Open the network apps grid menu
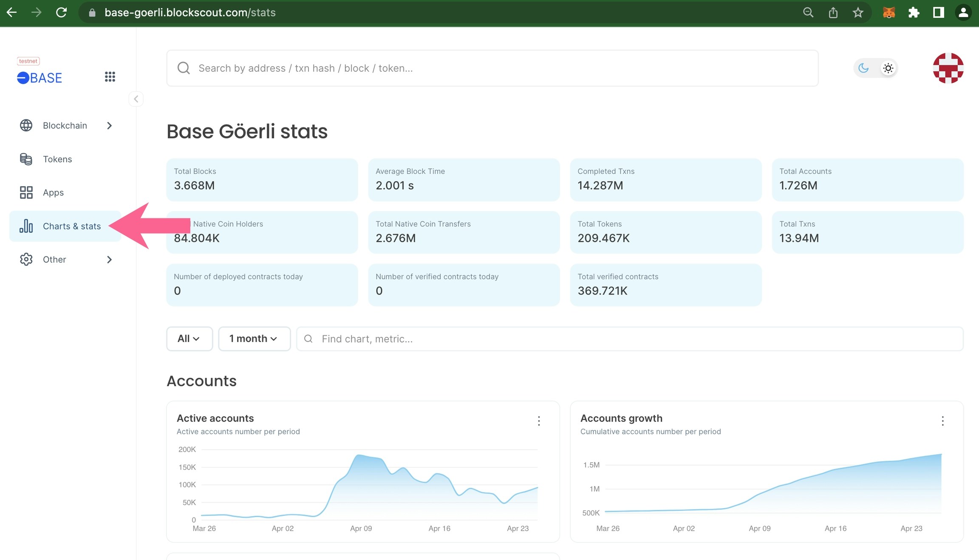Viewport: 979px width, 560px height. [x=110, y=76]
